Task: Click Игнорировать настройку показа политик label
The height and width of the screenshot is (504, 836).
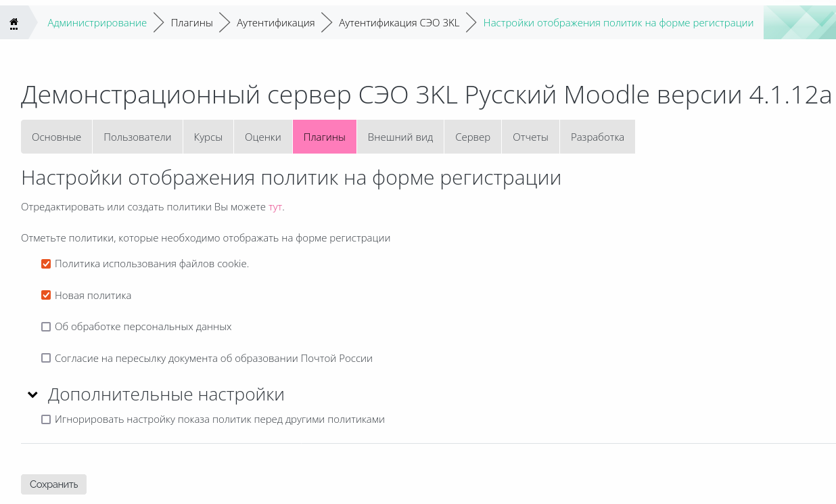Action: (x=220, y=419)
